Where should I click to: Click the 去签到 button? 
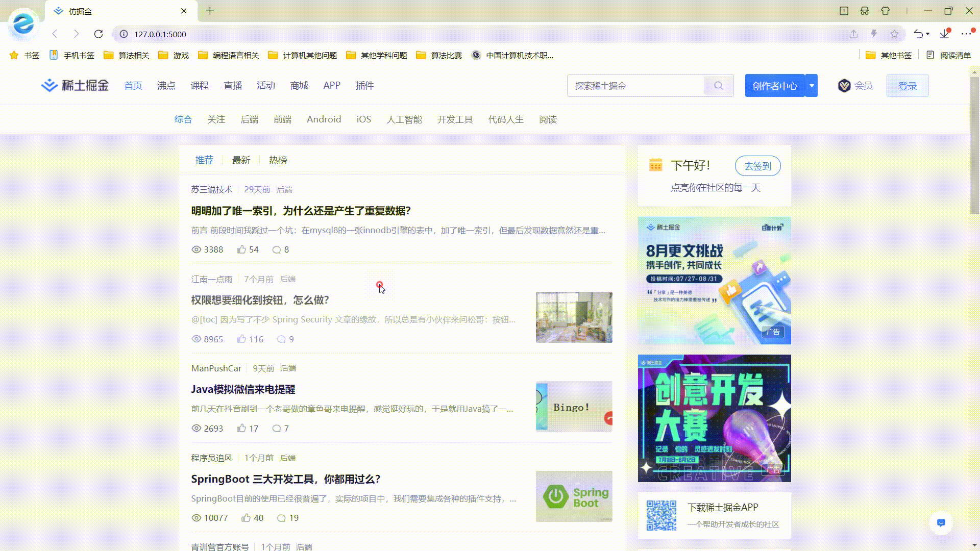(757, 166)
